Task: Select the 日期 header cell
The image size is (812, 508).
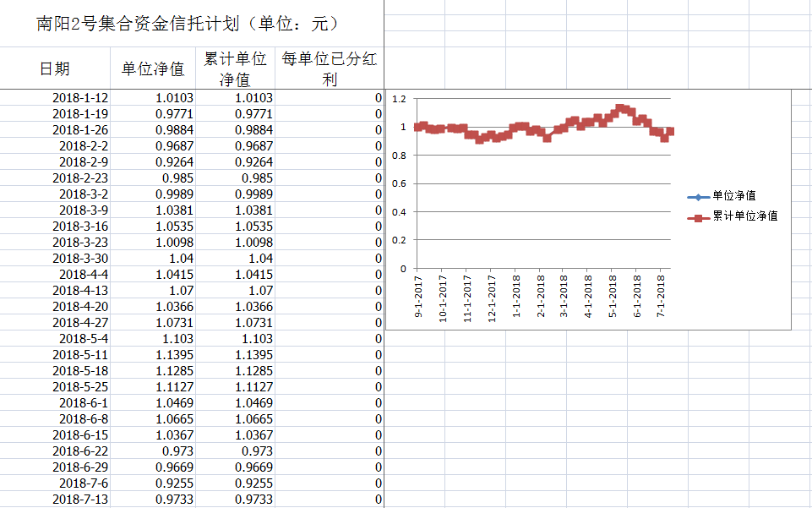Action: click(55, 68)
